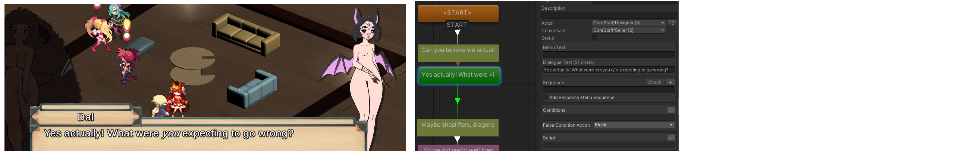The height and width of the screenshot is (151, 980).
Task: Open the Conditions ellipsis button
Action: click(671, 110)
